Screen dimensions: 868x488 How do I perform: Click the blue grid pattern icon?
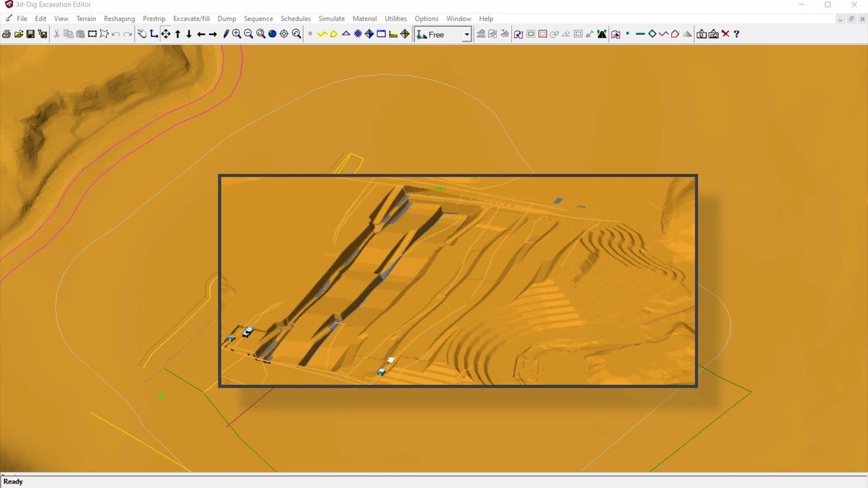(x=357, y=34)
